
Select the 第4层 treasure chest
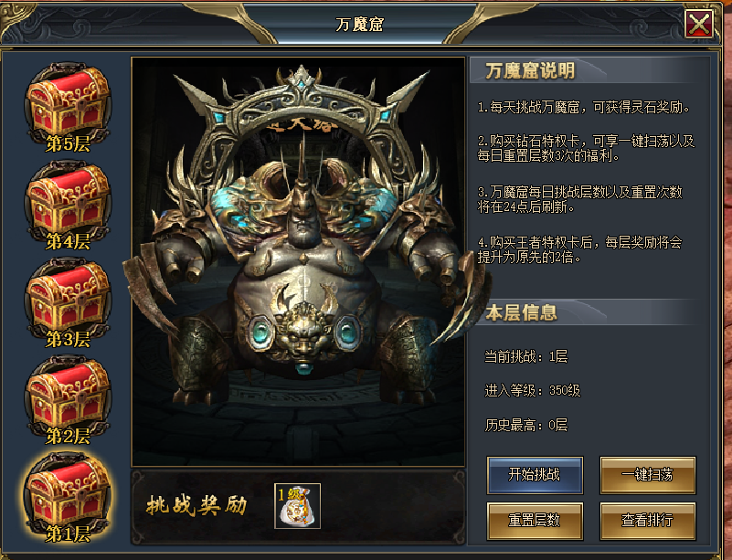pyautogui.click(x=69, y=206)
